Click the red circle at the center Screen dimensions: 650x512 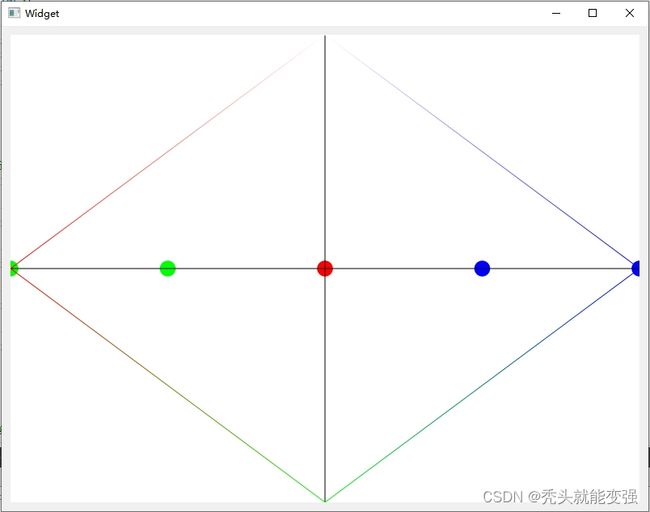[325, 268]
